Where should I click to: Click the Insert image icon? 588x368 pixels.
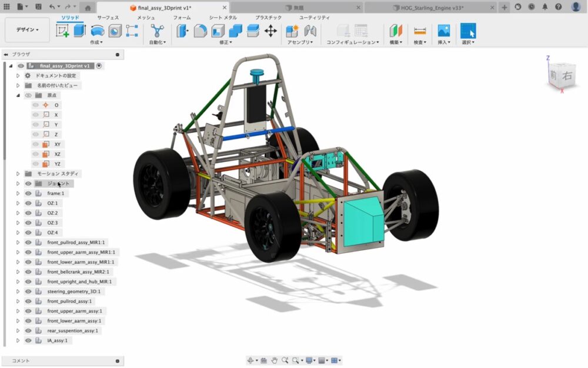(x=443, y=31)
